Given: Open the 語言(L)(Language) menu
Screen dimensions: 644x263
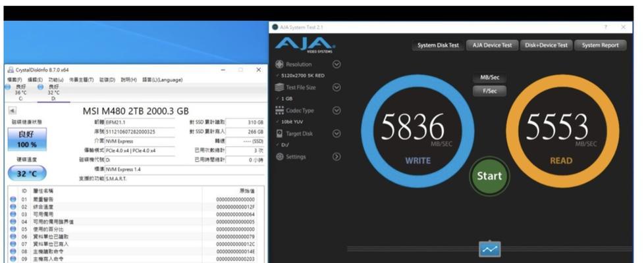Looking at the screenshot, I should click(162, 80).
